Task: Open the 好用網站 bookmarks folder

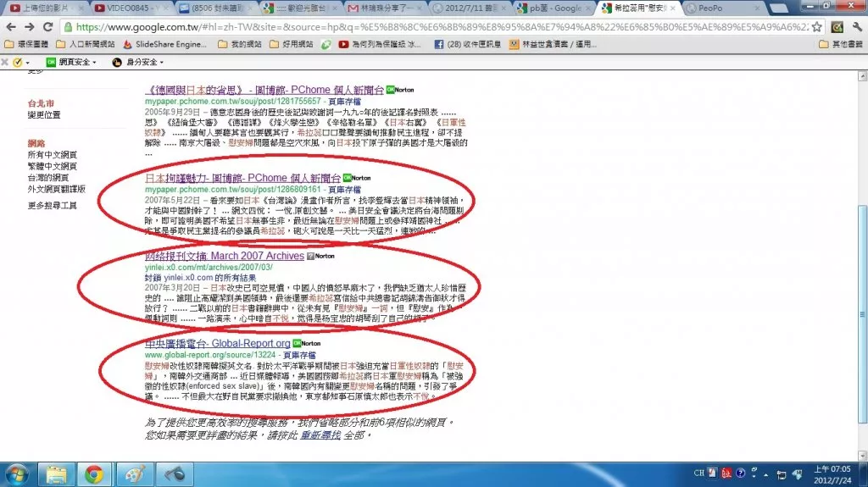Action: pos(292,44)
